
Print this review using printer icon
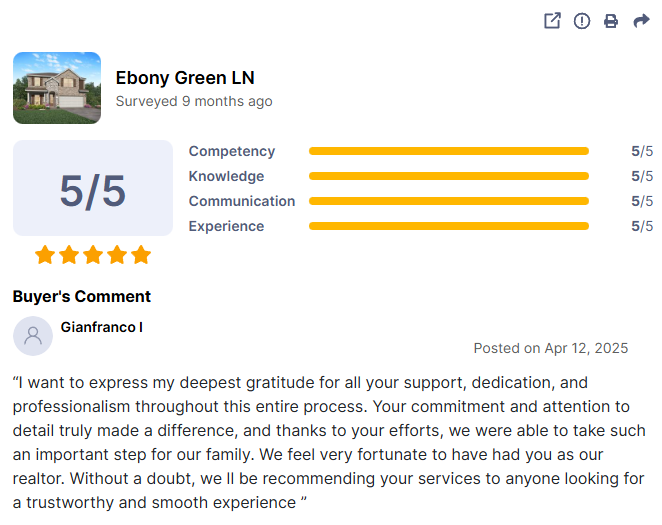click(611, 21)
